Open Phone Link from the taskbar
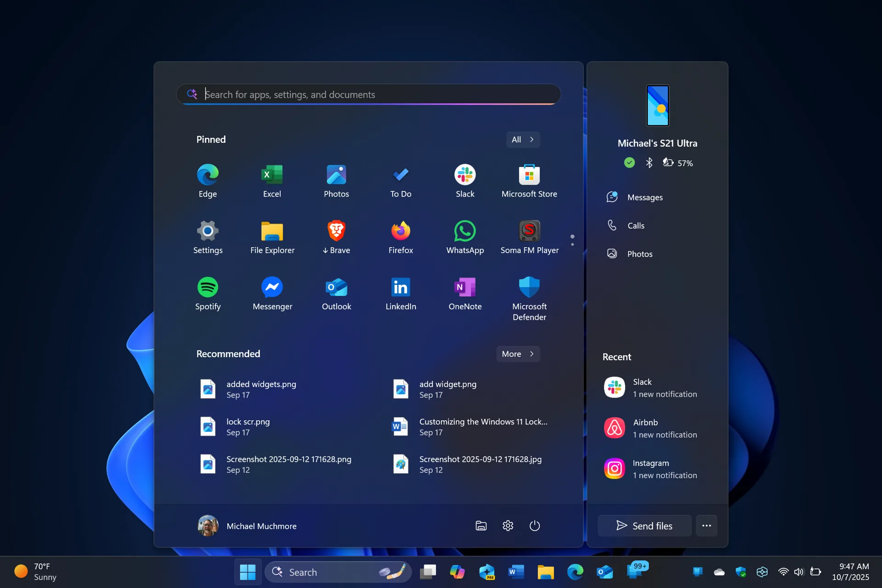 637,571
